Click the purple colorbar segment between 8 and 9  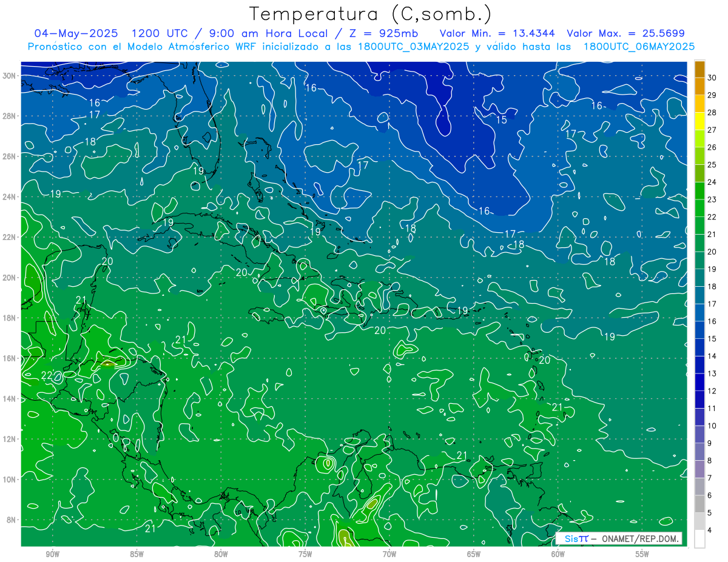pos(699,452)
